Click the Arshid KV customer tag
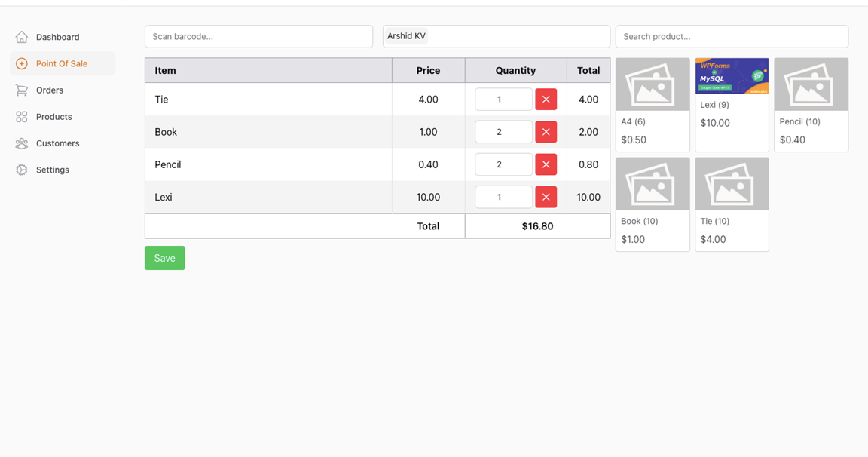 (x=406, y=36)
